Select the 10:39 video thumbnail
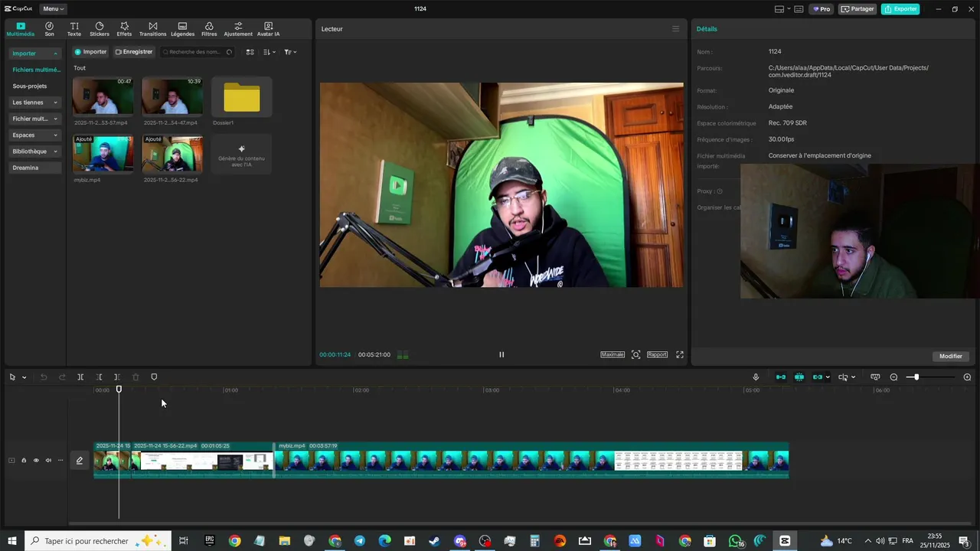 coord(172,96)
